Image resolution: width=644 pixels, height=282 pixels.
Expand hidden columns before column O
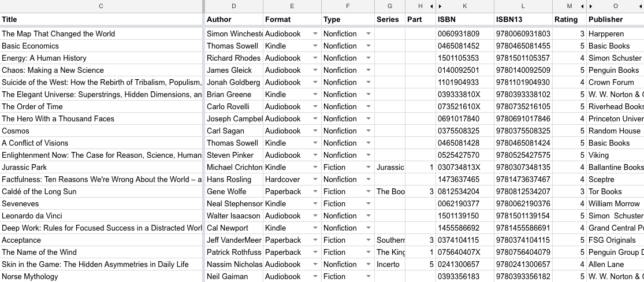591,6
